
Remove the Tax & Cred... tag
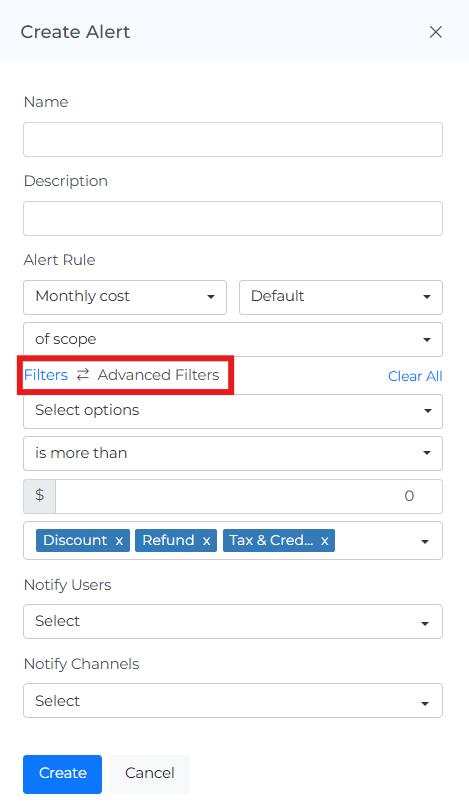pos(324,541)
